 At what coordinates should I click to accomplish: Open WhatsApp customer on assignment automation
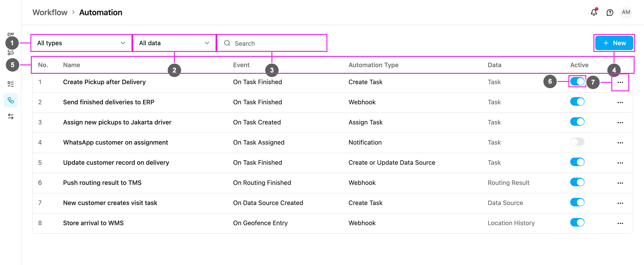[x=116, y=142]
